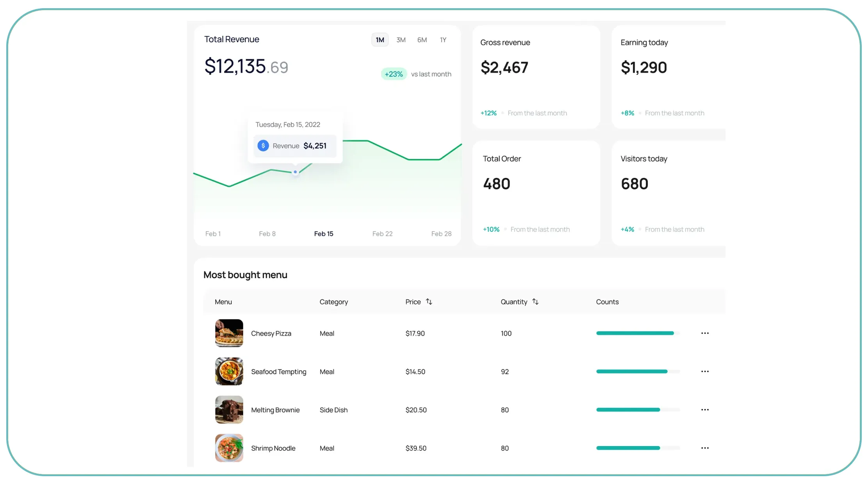The width and height of the screenshot is (868, 484).
Task: Click the +10% total order change
Action: tap(491, 230)
